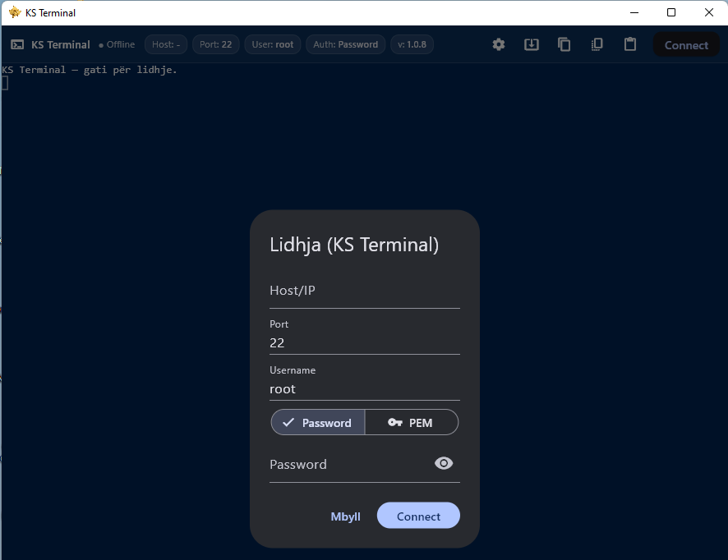Image resolution: width=728 pixels, height=560 pixels.
Task: Click the select-all terminal icon
Action: (x=597, y=44)
